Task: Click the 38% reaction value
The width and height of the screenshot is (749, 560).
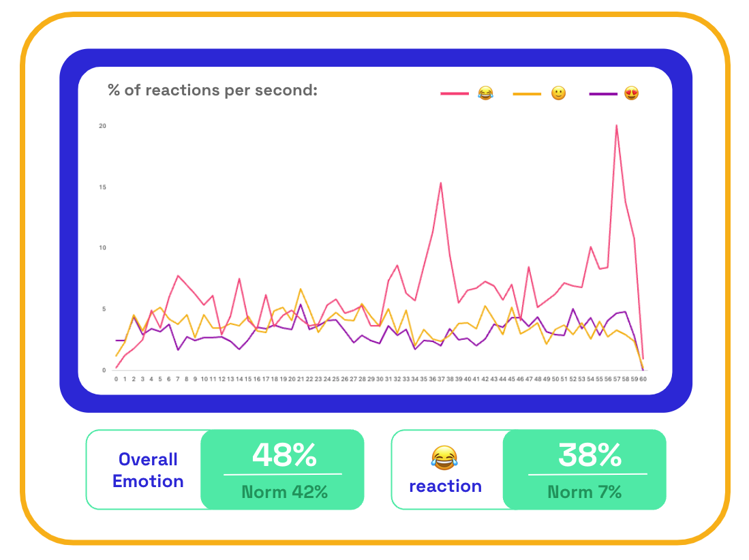Action: pos(590,455)
